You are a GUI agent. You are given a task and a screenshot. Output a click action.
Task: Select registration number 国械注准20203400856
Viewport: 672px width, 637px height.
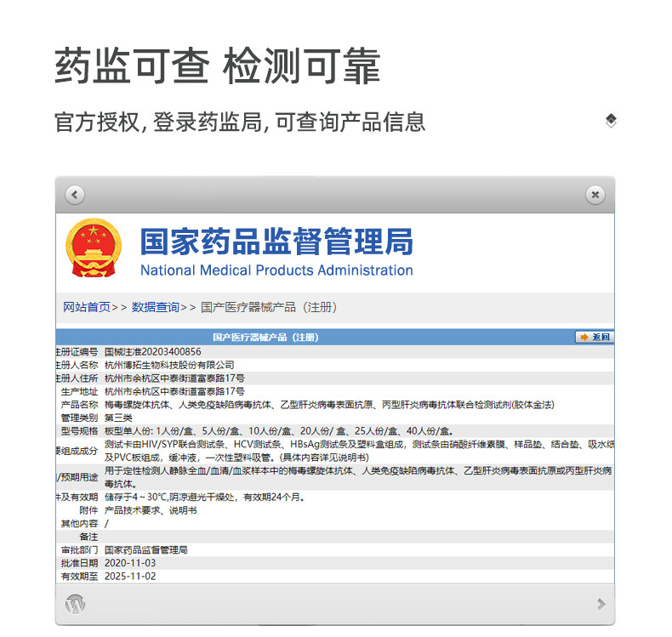click(x=152, y=352)
